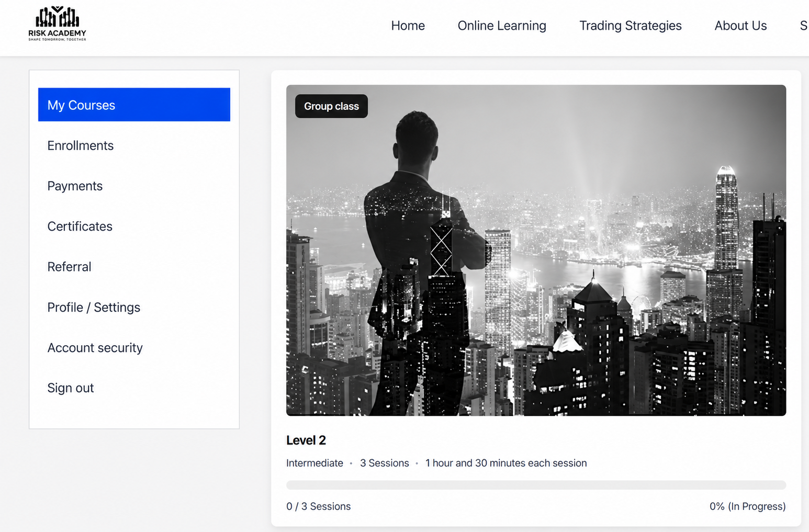Open the Level 2 course title
The height and width of the screenshot is (532, 809).
click(x=306, y=440)
